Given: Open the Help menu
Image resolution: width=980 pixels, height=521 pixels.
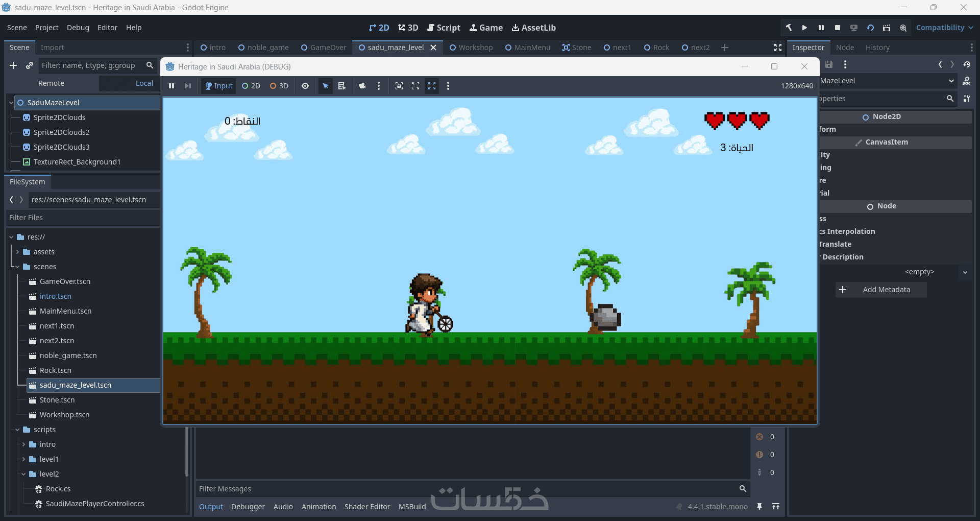Looking at the screenshot, I should point(134,28).
